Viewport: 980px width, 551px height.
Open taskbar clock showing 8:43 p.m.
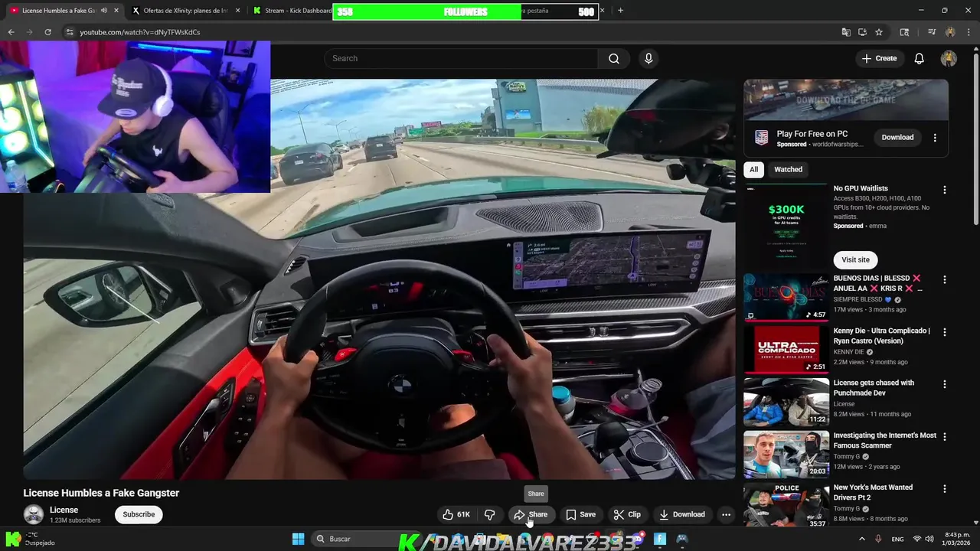[x=957, y=539]
